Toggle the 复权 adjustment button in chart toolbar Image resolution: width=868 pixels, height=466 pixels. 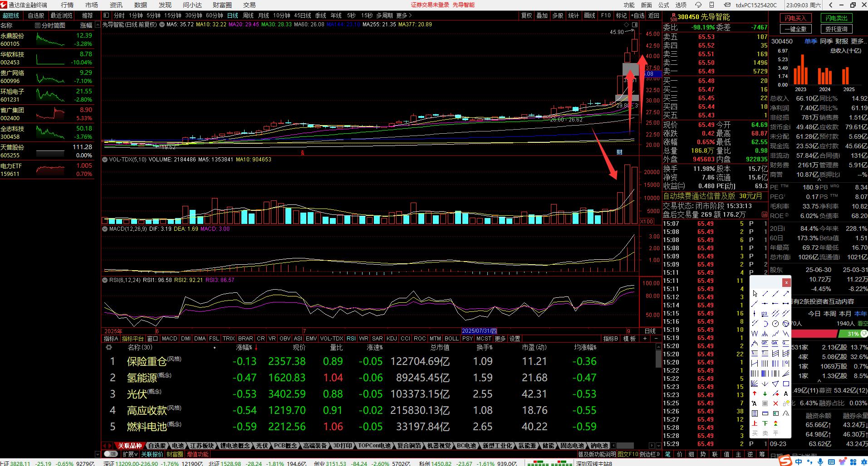(526, 15)
